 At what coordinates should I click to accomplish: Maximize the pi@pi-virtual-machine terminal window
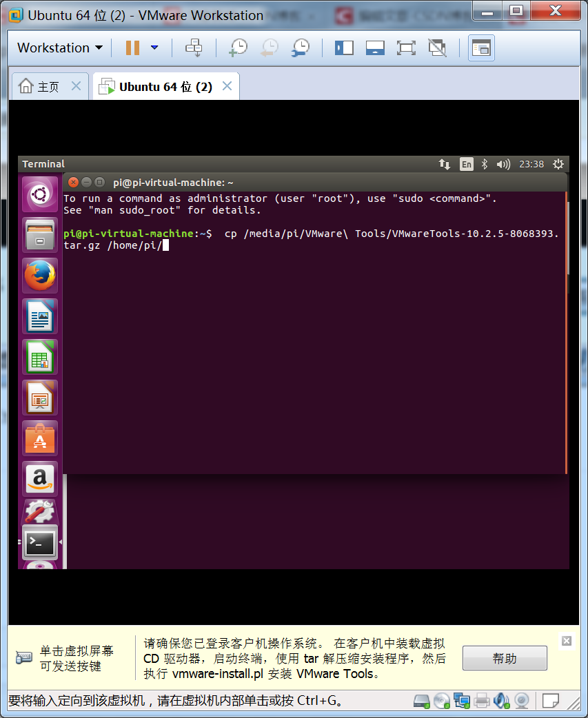(99, 182)
